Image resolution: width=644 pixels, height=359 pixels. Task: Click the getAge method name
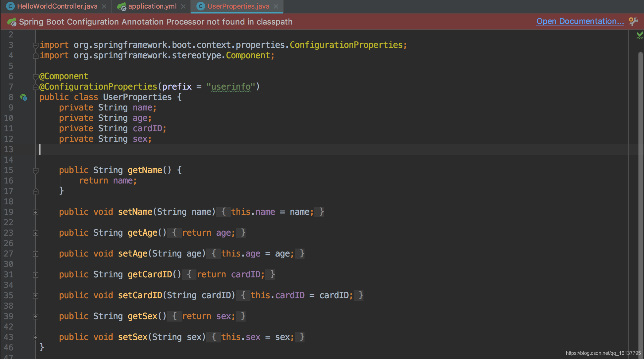(x=142, y=233)
